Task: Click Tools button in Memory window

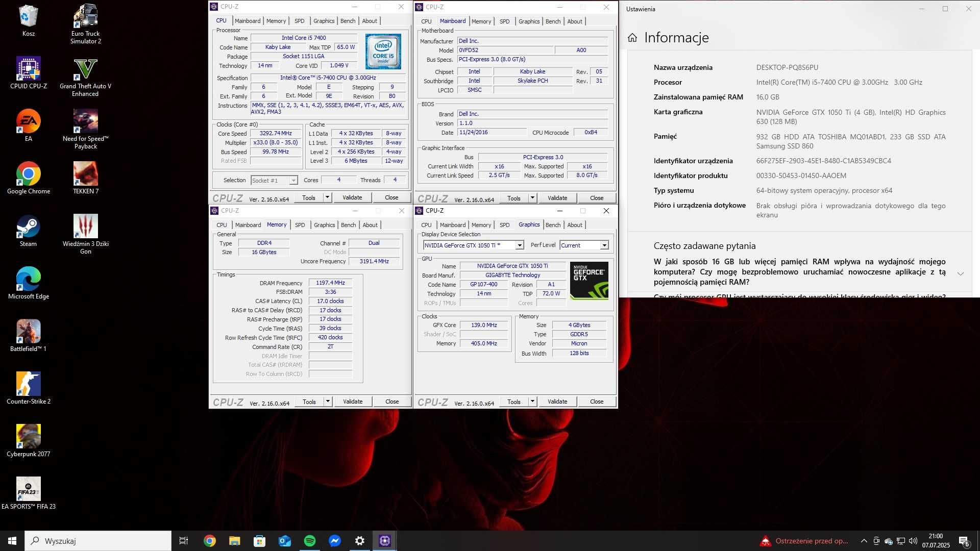Action: pyautogui.click(x=309, y=402)
